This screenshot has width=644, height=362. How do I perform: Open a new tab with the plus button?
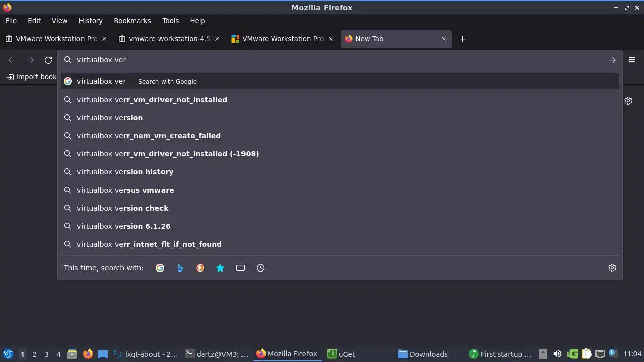462,39
